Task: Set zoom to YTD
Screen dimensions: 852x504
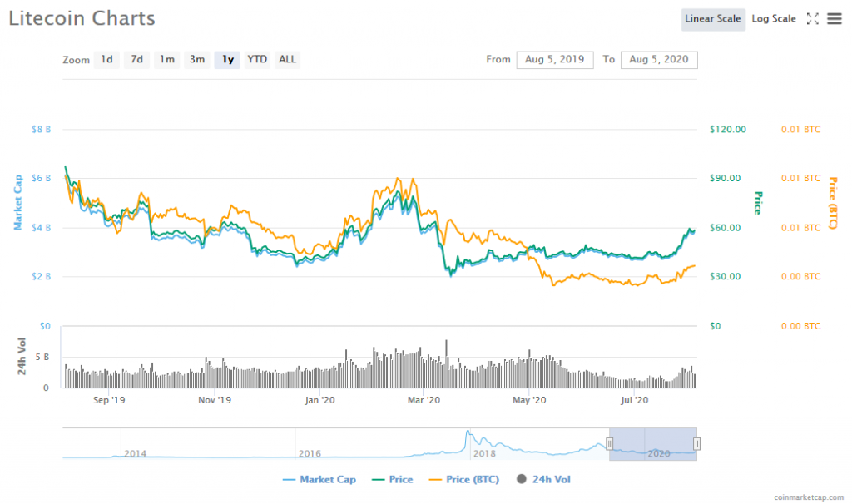Action: pyautogui.click(x=257, y=59)
